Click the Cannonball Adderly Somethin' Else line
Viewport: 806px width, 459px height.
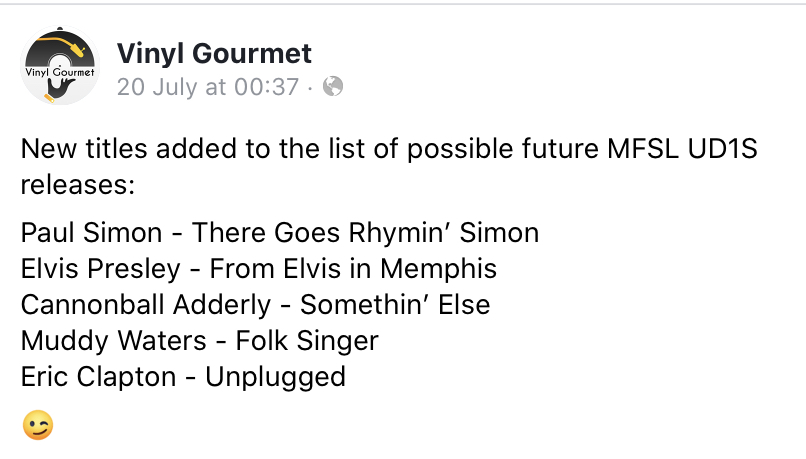(x=255, y=304)
